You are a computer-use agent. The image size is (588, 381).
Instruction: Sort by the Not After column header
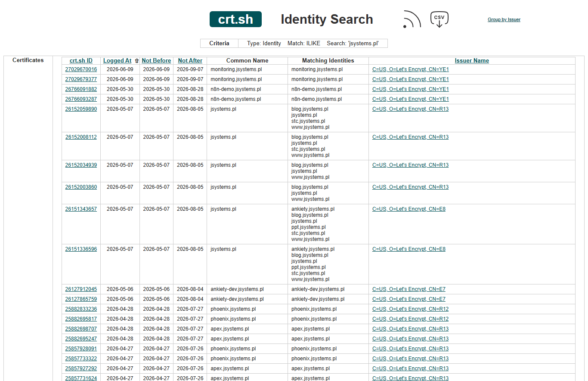point(190,61)
